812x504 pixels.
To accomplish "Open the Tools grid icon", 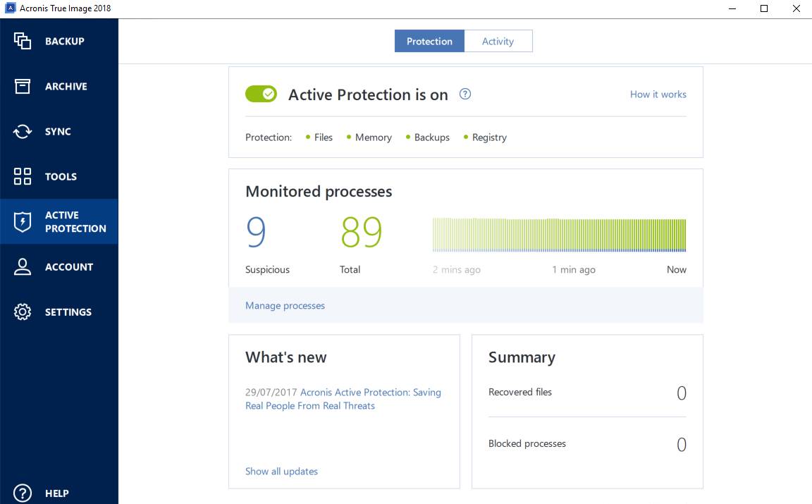I will point(23,176).
